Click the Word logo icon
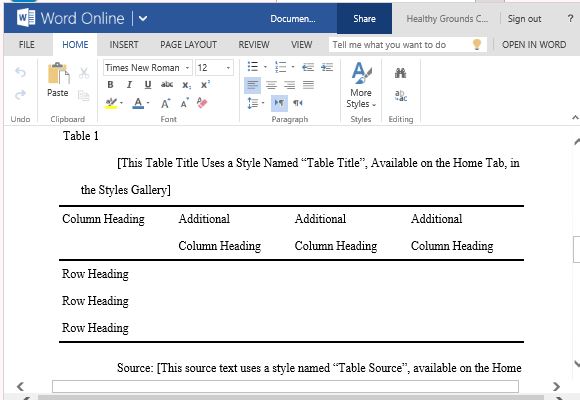Screen dimensions: 580x400 point(26,18)
